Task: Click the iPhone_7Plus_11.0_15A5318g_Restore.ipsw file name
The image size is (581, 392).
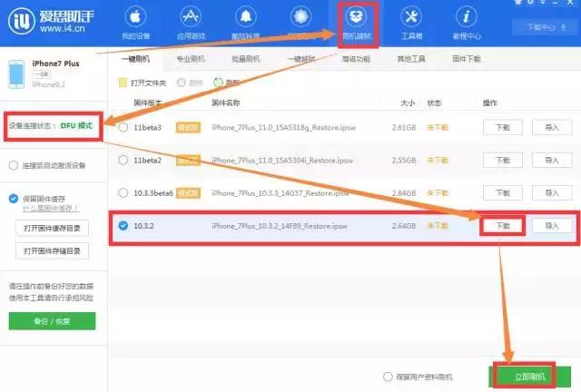Action: point(284,127)
